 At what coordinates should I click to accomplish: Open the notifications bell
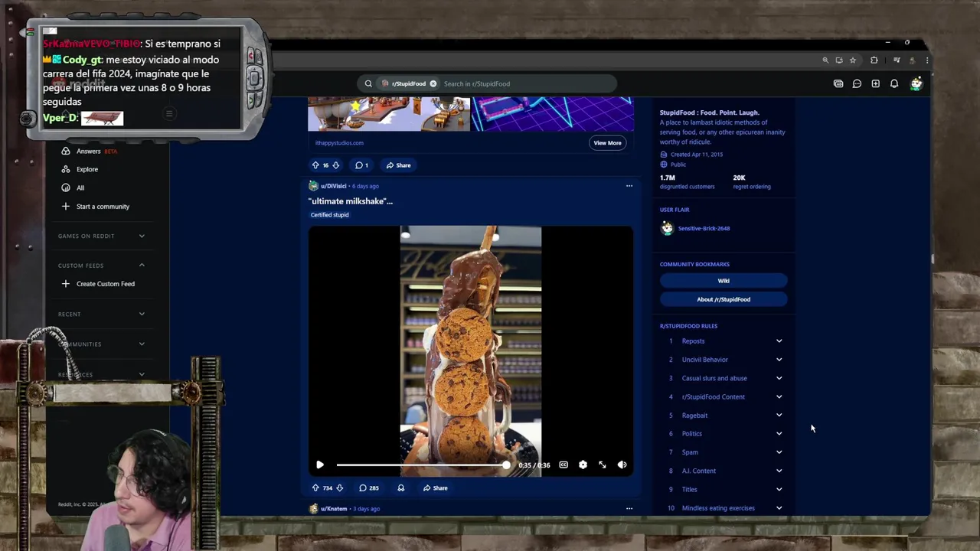point(894,83)
